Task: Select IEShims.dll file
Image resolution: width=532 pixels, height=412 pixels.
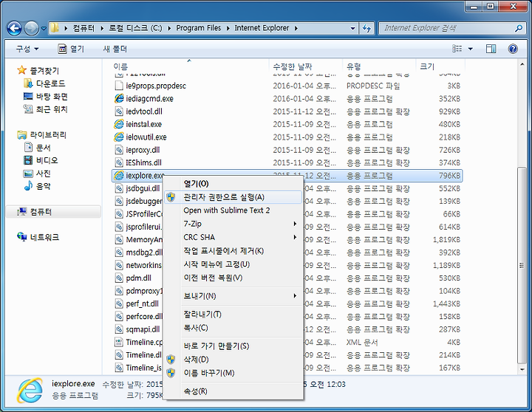Action: pyautogui.click(x=143, y=162)
